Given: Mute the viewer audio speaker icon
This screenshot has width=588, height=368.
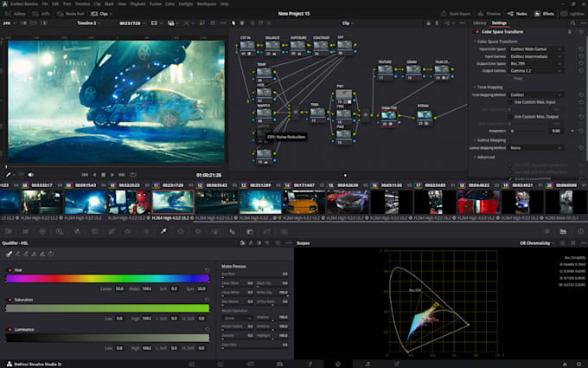Looking at the screenshot, I should [x=31, y=175].
